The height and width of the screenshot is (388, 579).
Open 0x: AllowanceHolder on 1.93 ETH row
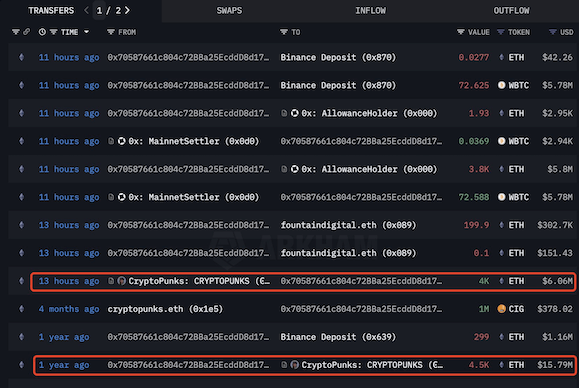tap(369, 113)
